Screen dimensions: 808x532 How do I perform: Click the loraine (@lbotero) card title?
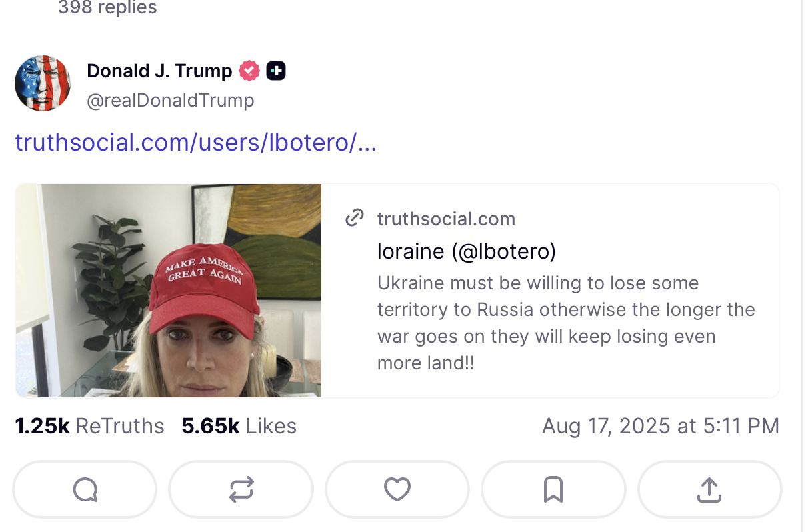(466, 251)
